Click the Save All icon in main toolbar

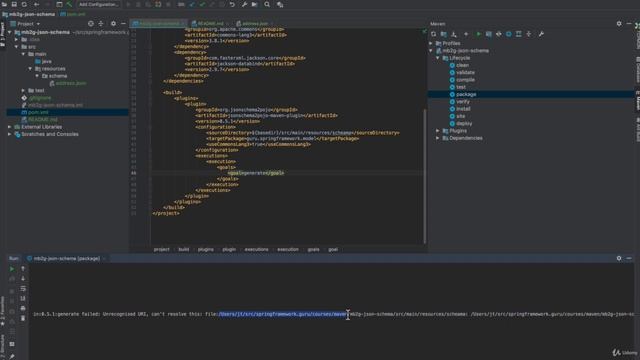coord(14,4)
